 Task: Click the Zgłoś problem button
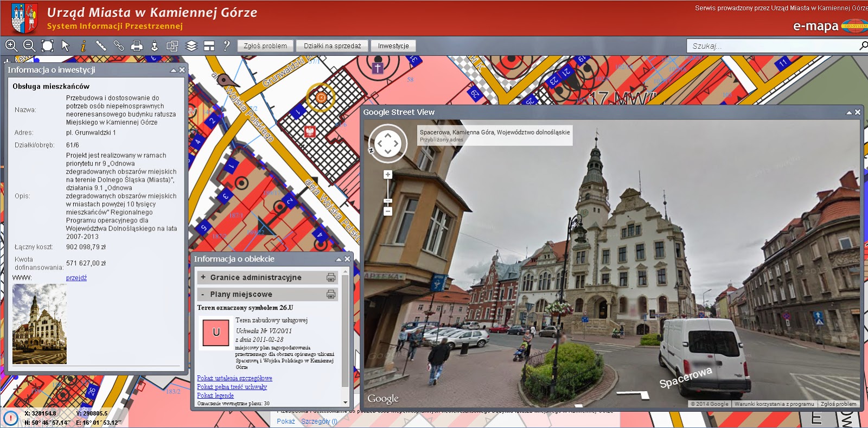[x=265, y=46]
